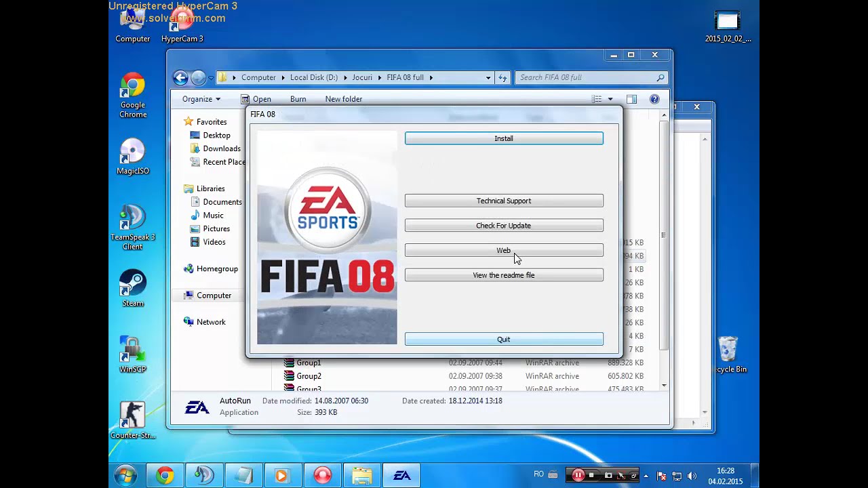Open the Organize menu
The image size is (868, 488).
coord(201,99)
